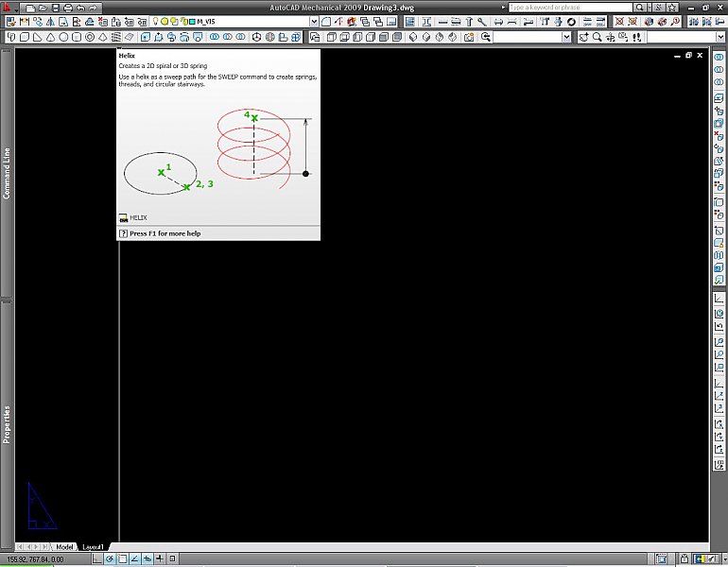Select the Box solid tool
728x567 pixels.
coord(25,37)
